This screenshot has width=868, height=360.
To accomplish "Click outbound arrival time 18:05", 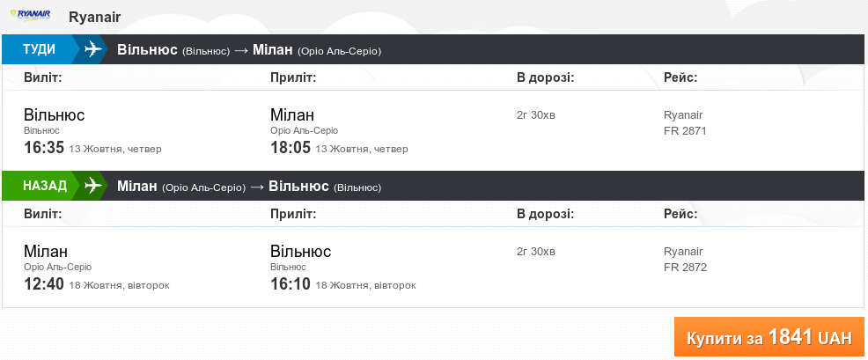I will 291,148.
